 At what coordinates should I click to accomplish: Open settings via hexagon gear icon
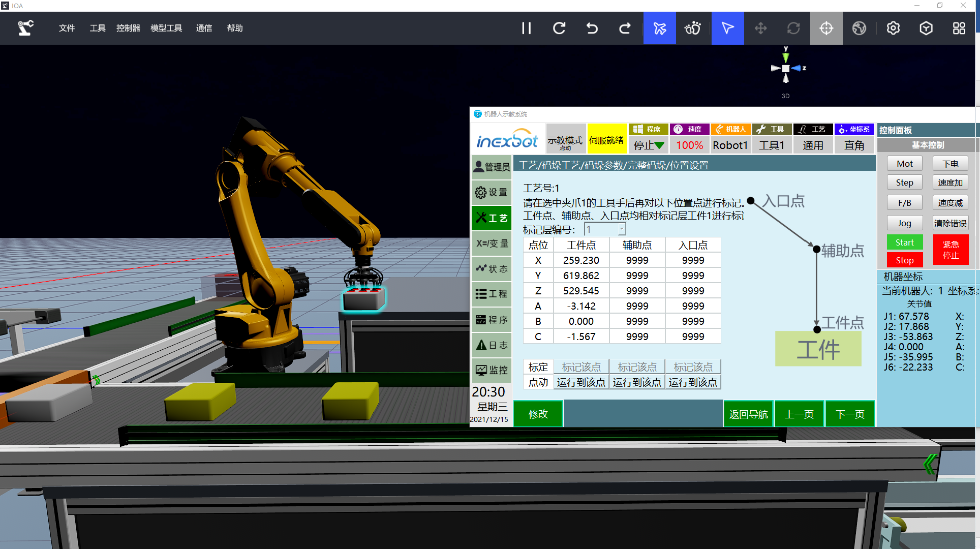point(893,28)
